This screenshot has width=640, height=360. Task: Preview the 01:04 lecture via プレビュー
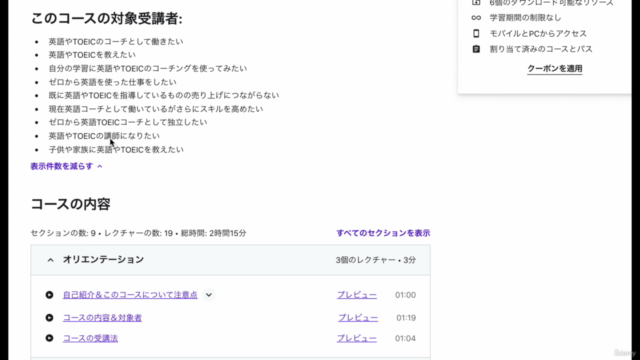point(357,338)
